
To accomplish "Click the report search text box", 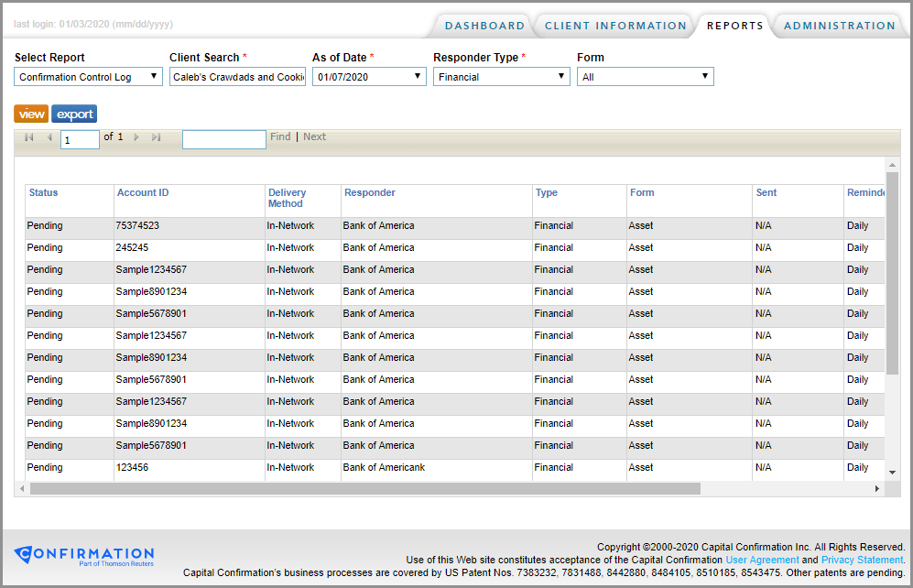I will tap(223, 138).
